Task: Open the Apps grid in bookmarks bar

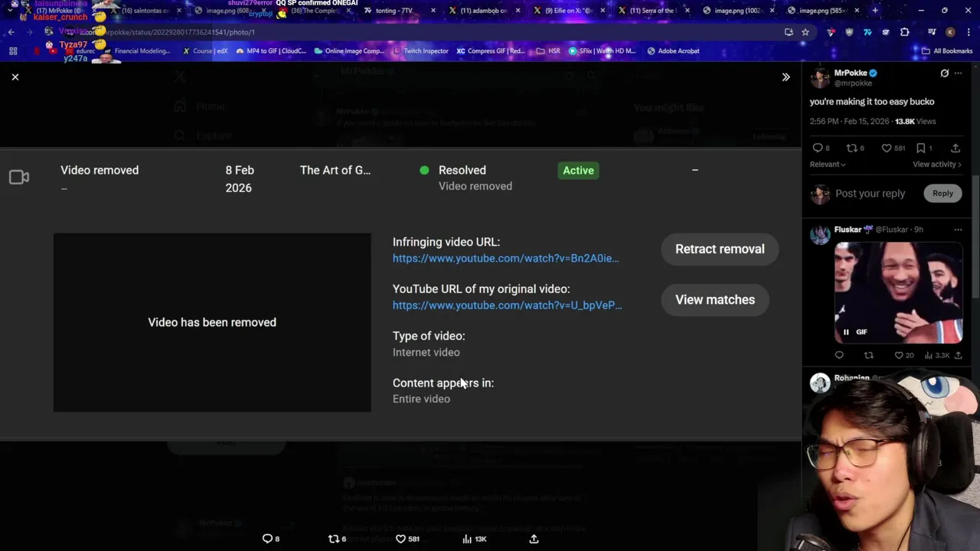Action: tap(13, 51)
